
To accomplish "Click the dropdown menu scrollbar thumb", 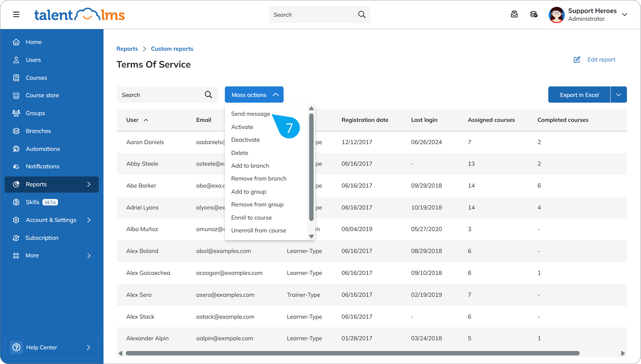I will (311, 167).
